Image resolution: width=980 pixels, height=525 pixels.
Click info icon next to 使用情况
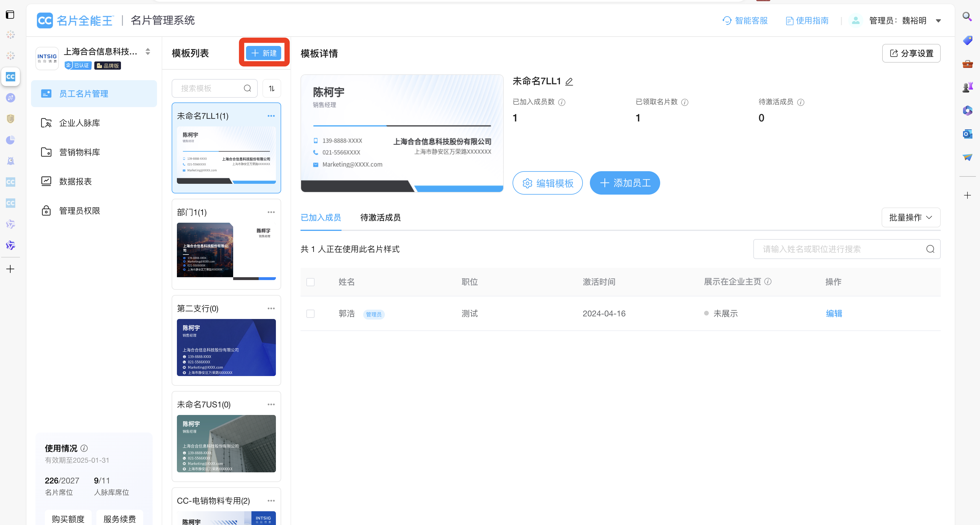click(84, 448)
